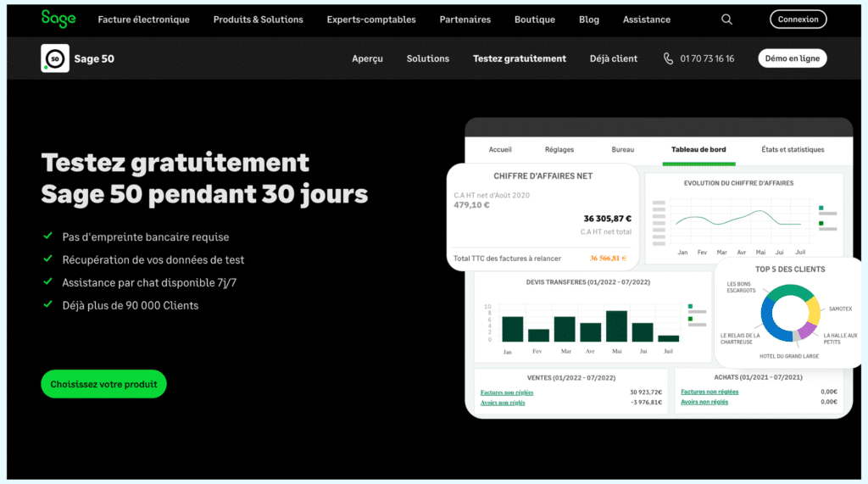Image resolution: width=868 pixels, height=484 pixels.
Task: Open the search magnifier icon
Action: coord(726,19)
